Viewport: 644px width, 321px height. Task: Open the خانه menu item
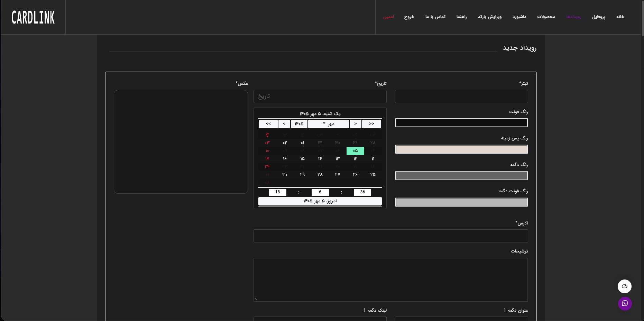(x=620, y=17)
